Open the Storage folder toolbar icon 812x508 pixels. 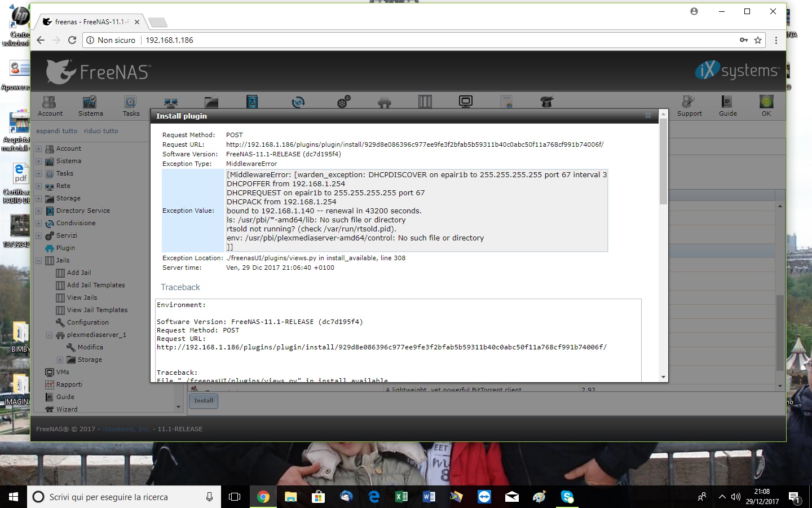[211, 102]
